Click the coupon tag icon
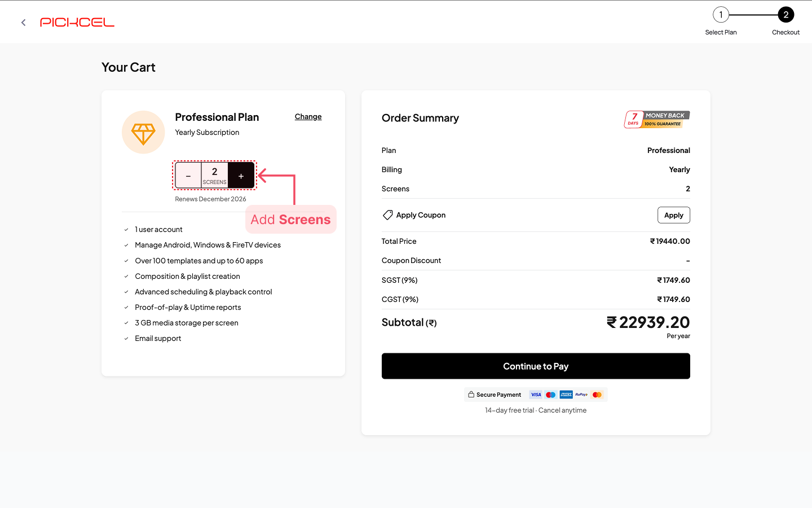 click(x=388, y=215)
